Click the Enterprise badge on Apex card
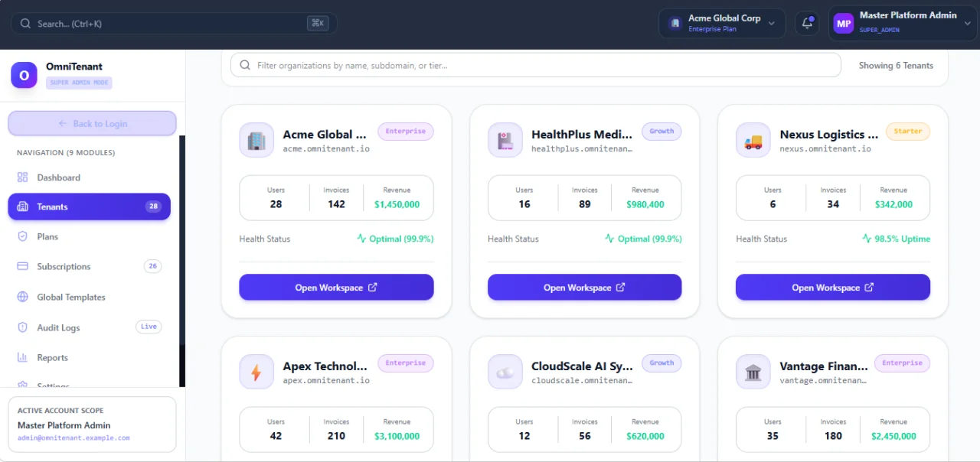 point(406,363)
